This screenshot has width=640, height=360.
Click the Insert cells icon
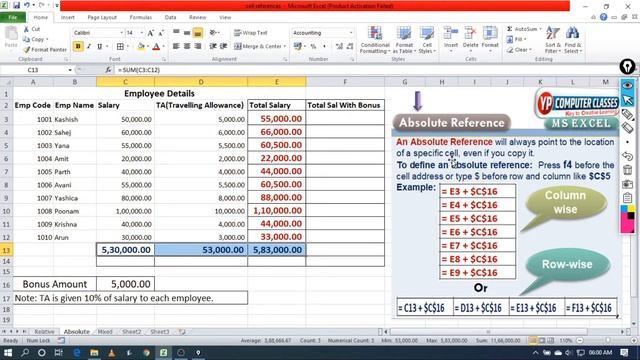(x=451, y=34)
